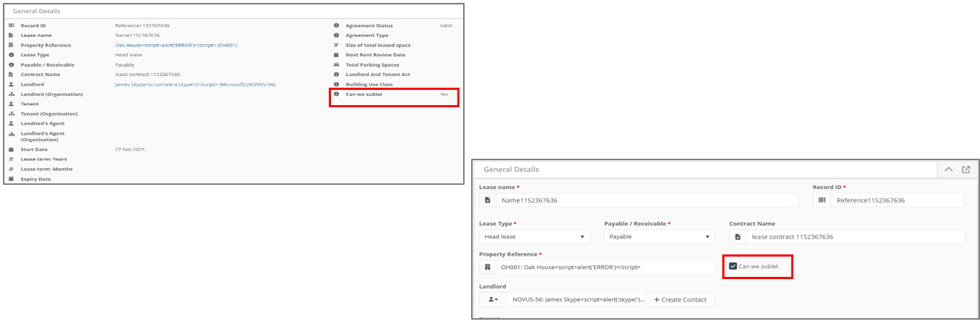Uncheck the Can we sublet checkbox
The width and height of the screenshot is (980, 324).
[x=732, y=266]
